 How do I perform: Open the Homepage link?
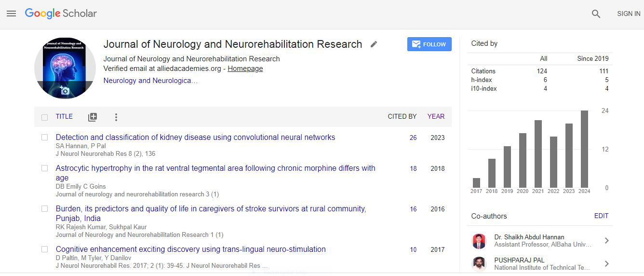pyautogui.click(x=245, y=69)
